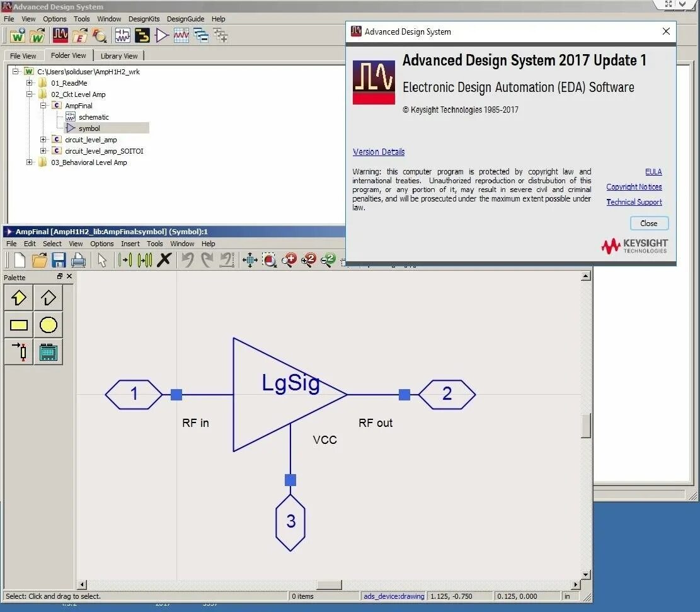Click the zoom in plus magnifier icon
The width and height of the screenshot is (700, 612).
(x=289, y=259)
